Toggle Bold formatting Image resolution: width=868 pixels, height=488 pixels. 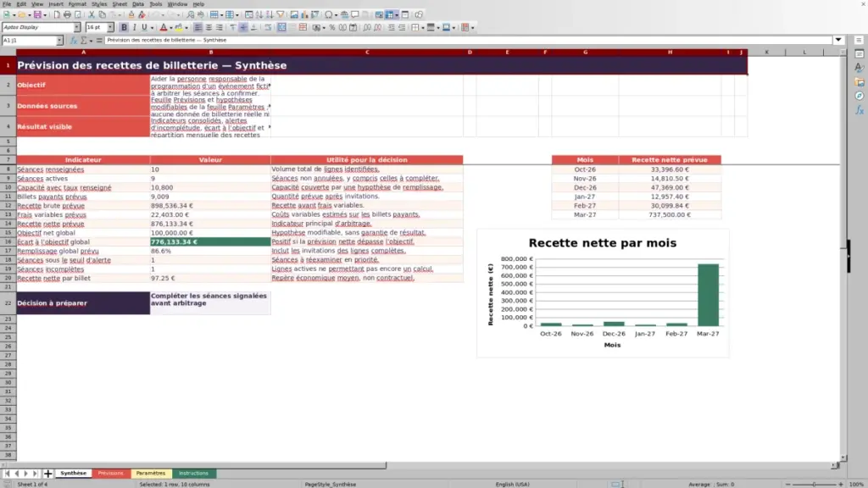(124, 27)
